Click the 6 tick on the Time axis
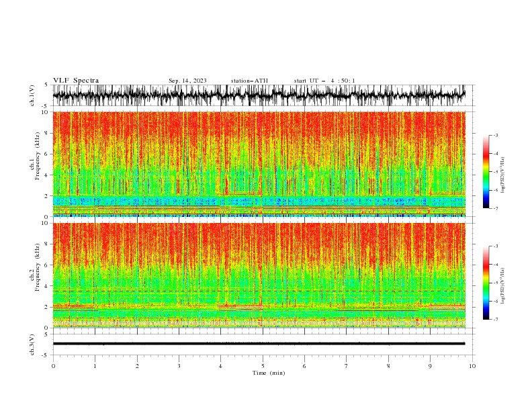This screenshot has width=532, height=411. pyautogui.click(x=304, y=366)
